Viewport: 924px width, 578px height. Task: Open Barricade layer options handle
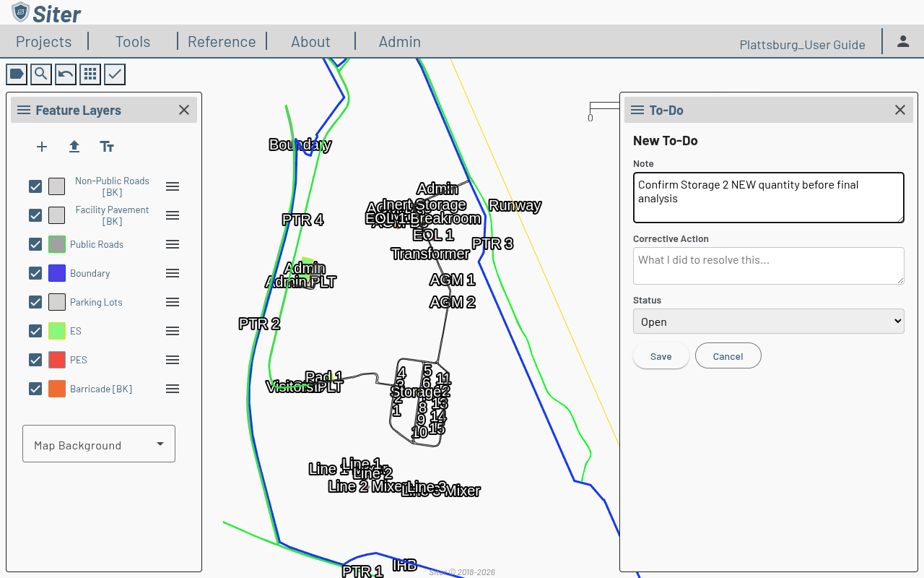click(173, 389)
